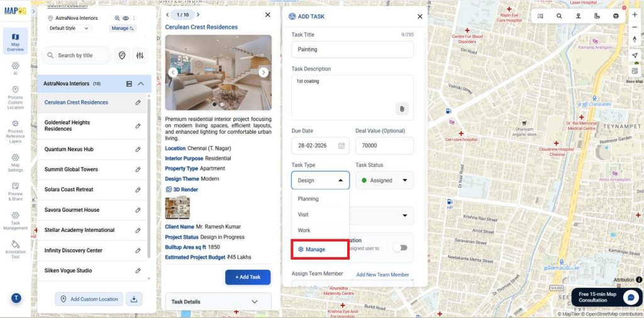Zoom in on the map
Image resolution: width=644 pixels, height=318 pixels.
tap(635, 15)
